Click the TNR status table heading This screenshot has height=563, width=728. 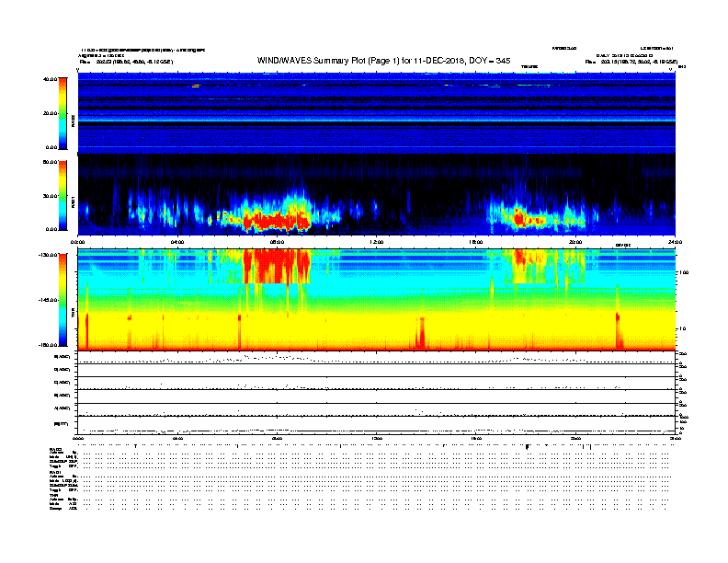53,495
